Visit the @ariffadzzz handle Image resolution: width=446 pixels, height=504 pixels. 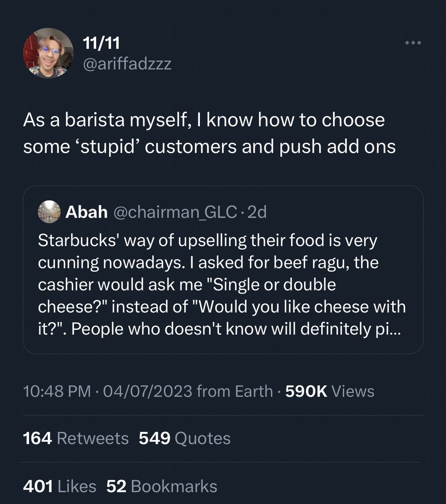click(128, 65)
